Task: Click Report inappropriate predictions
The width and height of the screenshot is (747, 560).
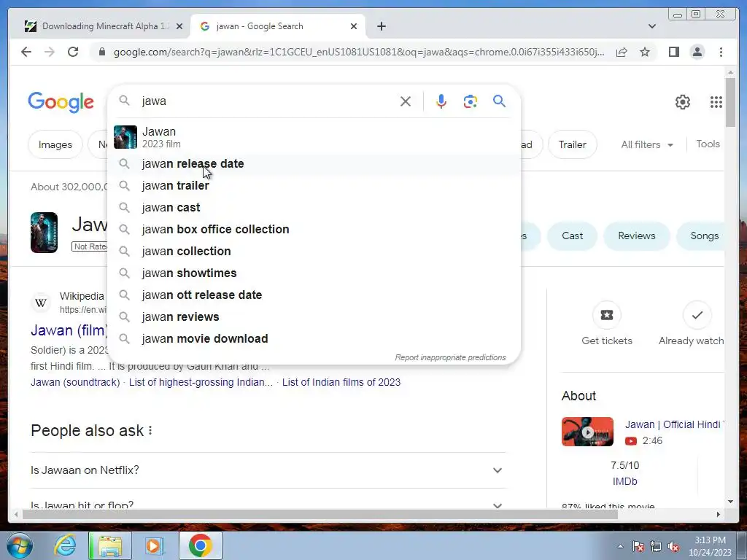Action: point(450,357)
